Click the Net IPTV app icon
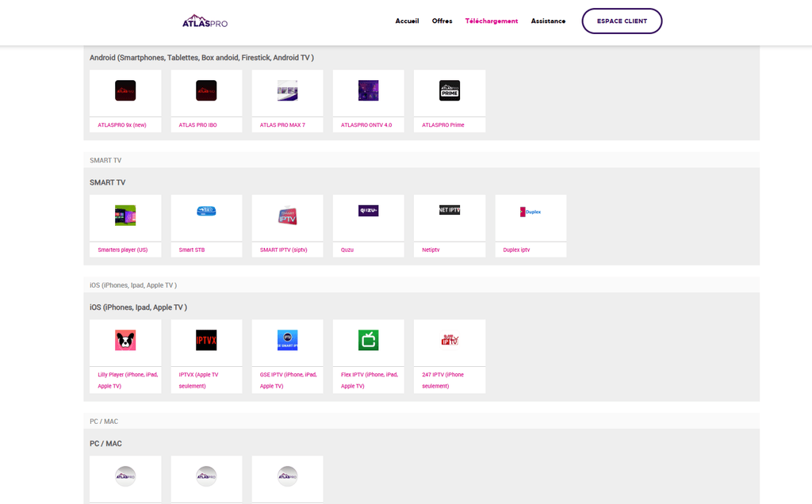Image resolution: width=812 pixels, height=504 pixels. pos(450,210)
